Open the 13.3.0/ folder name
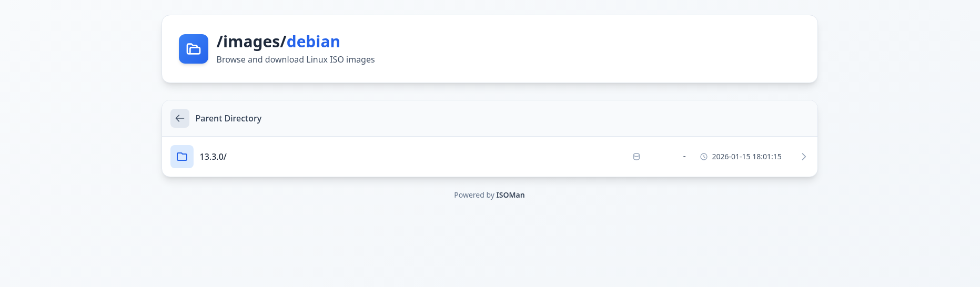This screenshot has height=287, width=980. (x=213, y=157)
